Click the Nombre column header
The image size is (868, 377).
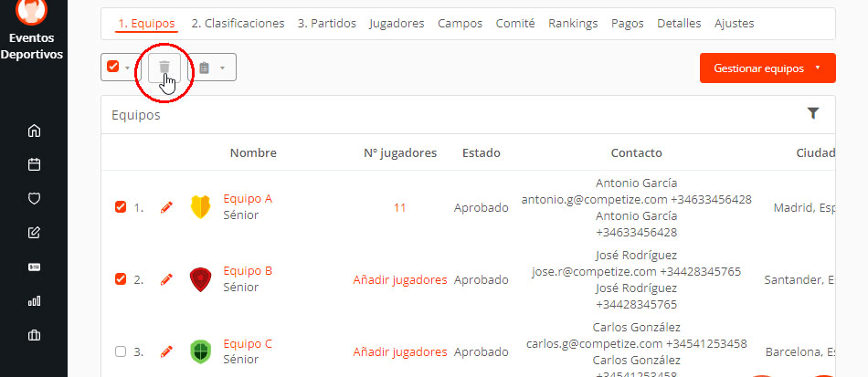(x=253, y=152)
